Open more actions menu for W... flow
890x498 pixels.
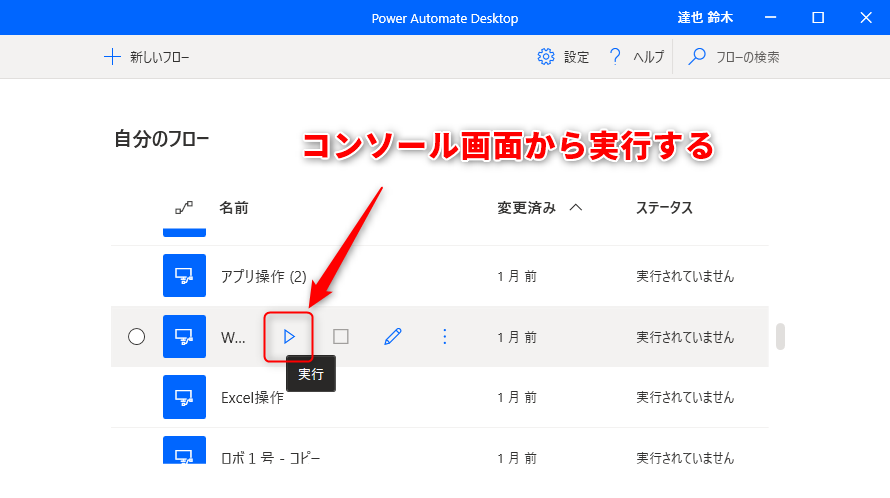click(444, 337)
